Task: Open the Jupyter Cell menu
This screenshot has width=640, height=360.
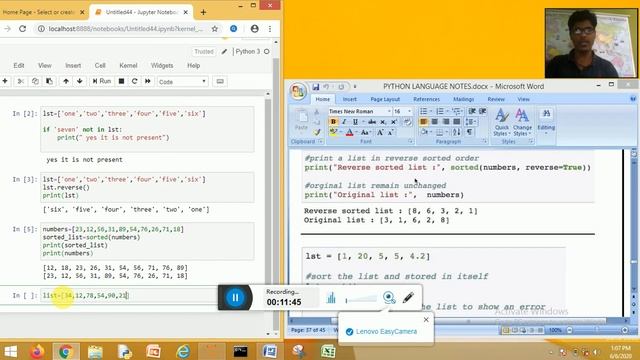Action: click(100, 65)
